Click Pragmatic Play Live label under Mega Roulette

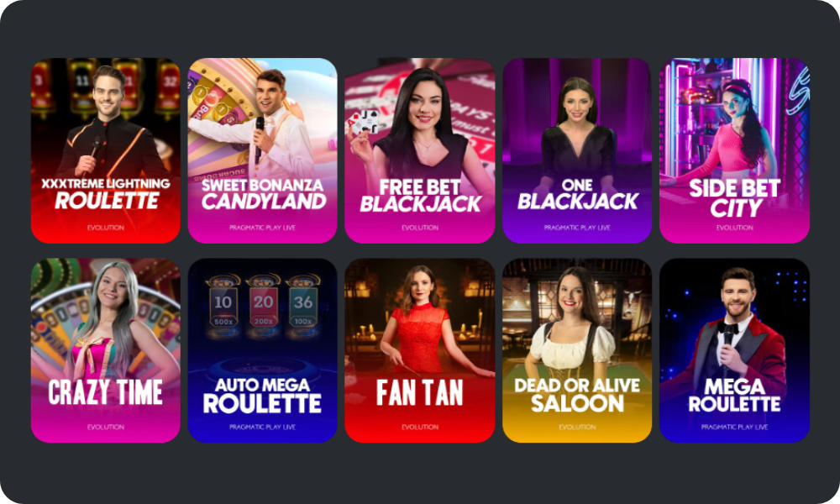point(734,427)
